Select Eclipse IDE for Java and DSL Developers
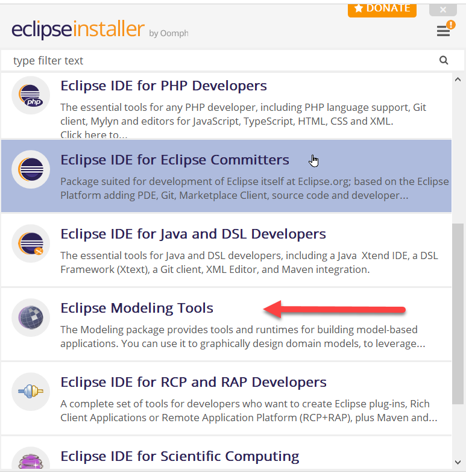Viewport: 466px width, 476px height. click(x=193, y=234)
